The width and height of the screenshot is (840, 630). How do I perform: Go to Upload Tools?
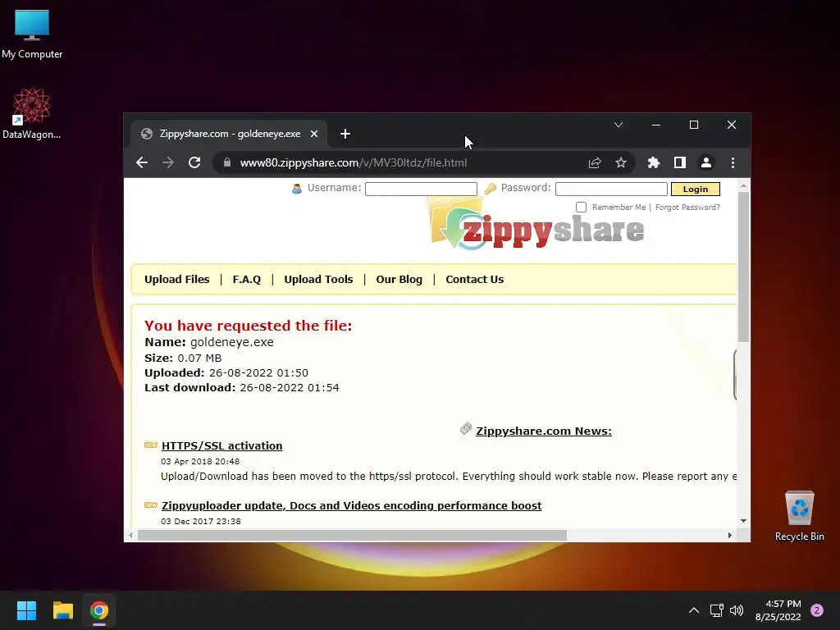click(319, 279)
